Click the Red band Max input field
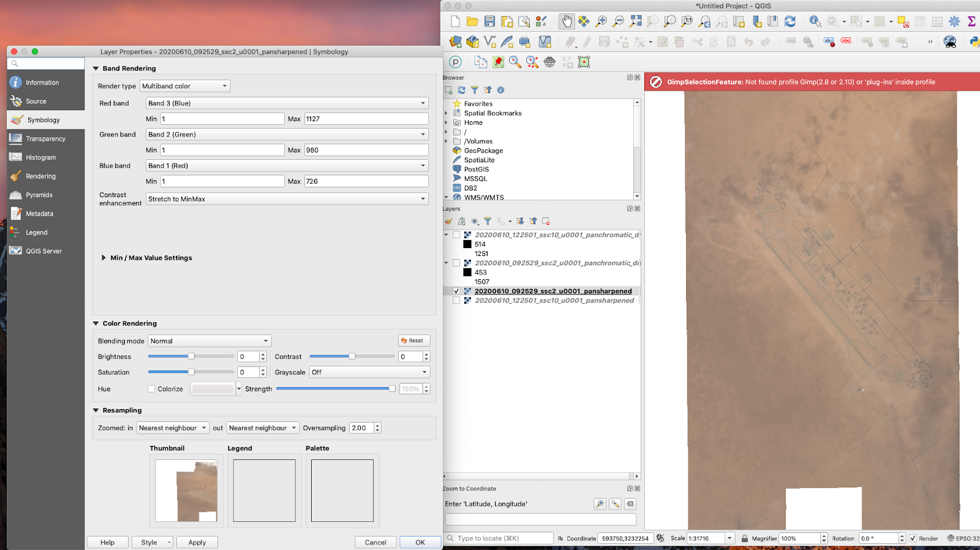Viewport: 980px width, 550px height. point(366,119)
